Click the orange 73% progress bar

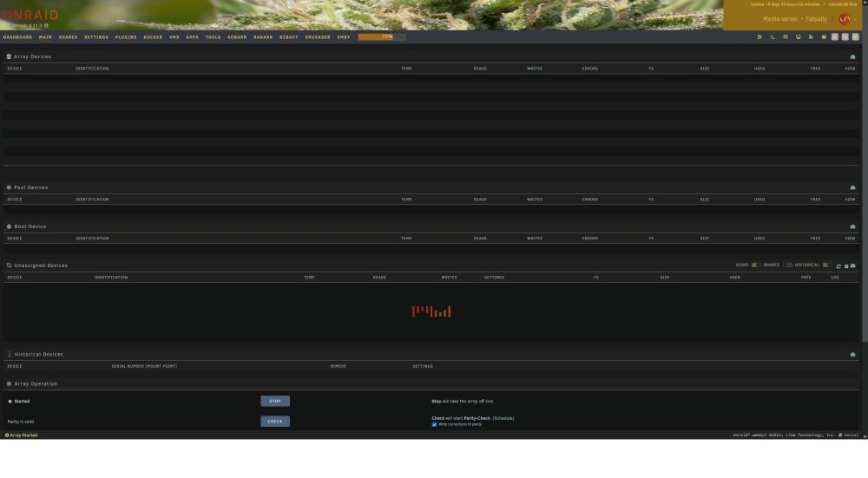coord(382,37)
